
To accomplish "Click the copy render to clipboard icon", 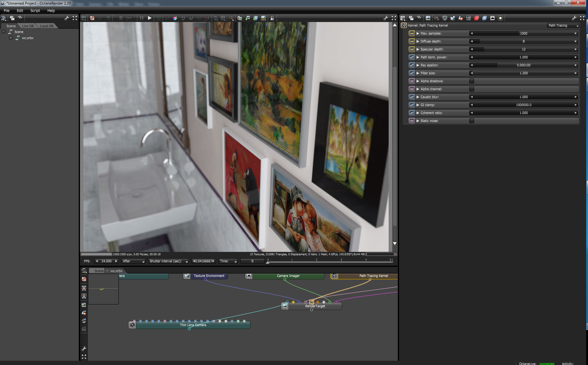I will tap(240, 18).
